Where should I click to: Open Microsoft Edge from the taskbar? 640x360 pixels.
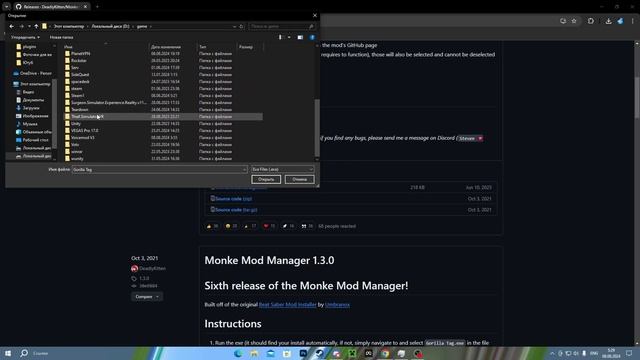pos(238,353)
